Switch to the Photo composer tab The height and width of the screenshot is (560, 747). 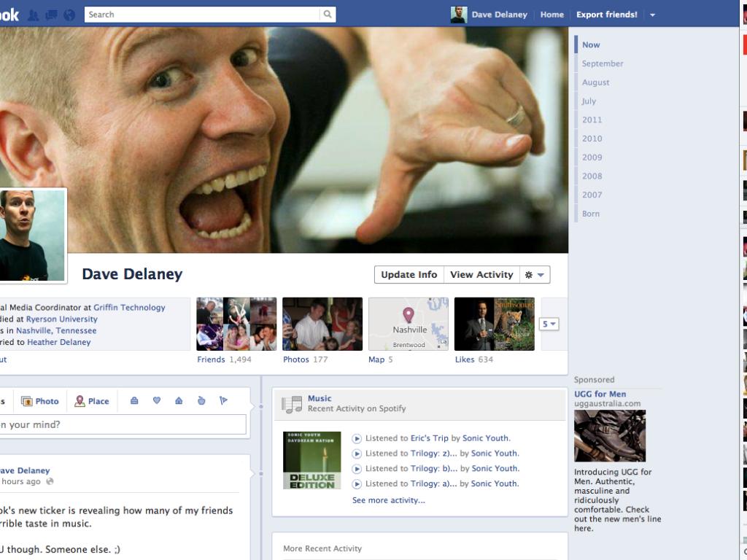(x=40, y=401)
